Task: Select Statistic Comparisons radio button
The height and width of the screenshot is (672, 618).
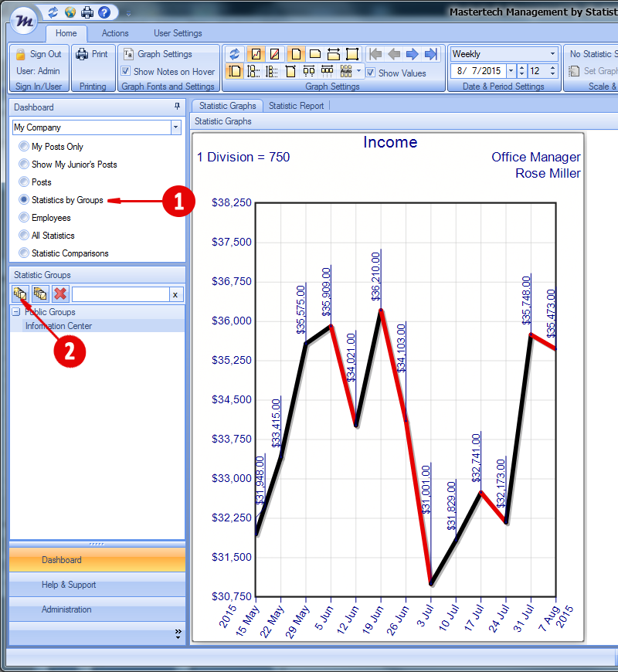Action: 24,253
